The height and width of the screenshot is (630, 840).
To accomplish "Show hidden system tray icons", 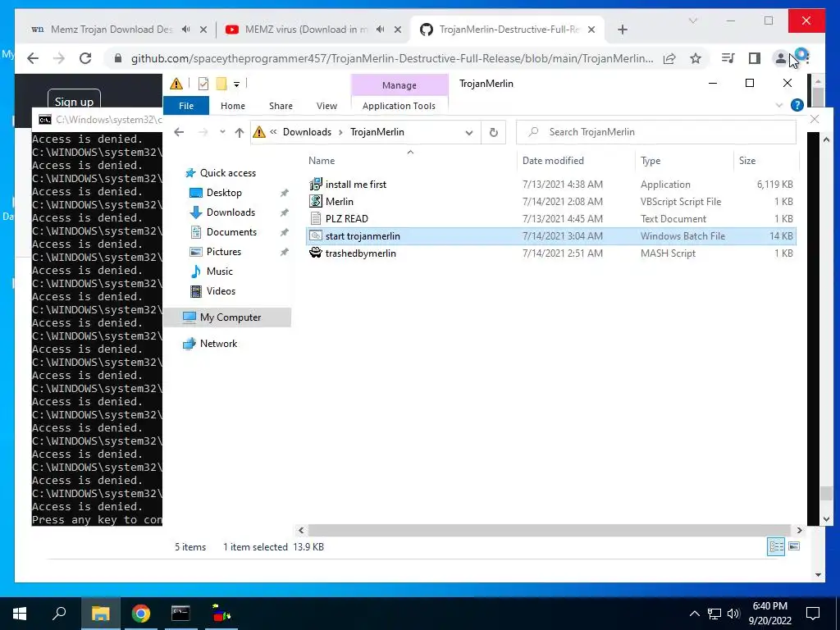I will [694, 614].
